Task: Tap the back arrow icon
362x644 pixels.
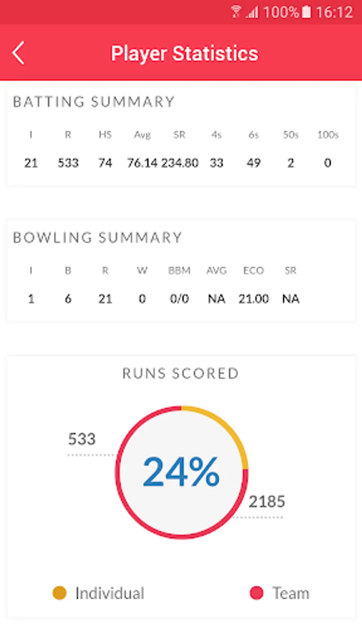Action: point(19,53)
